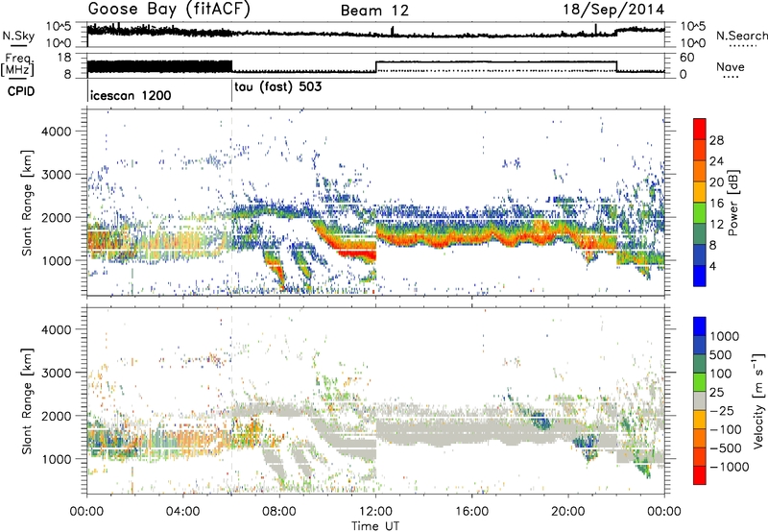Click the velocity colorbar red bottom segment
The height and width of the screenshot is (532, 768).
[x=700, y=475]
